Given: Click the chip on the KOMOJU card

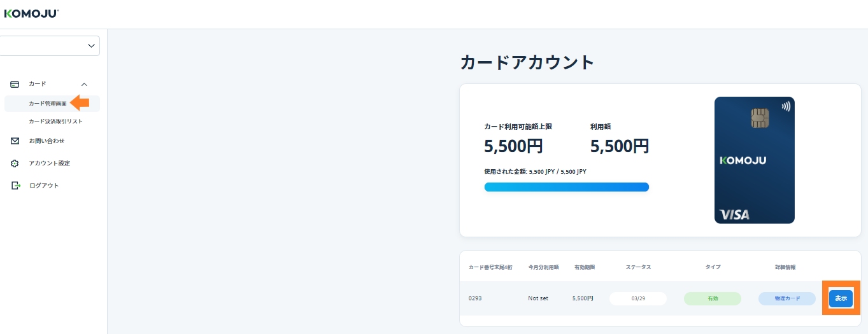Looking at the screenshot, I should (x=760, y=118).
